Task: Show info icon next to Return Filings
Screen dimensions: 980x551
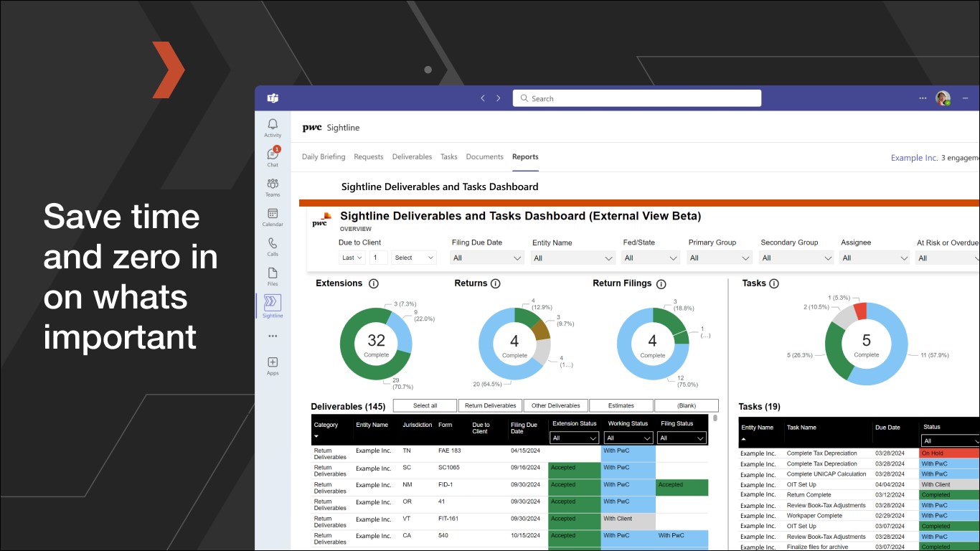Action: click(661, 284)
